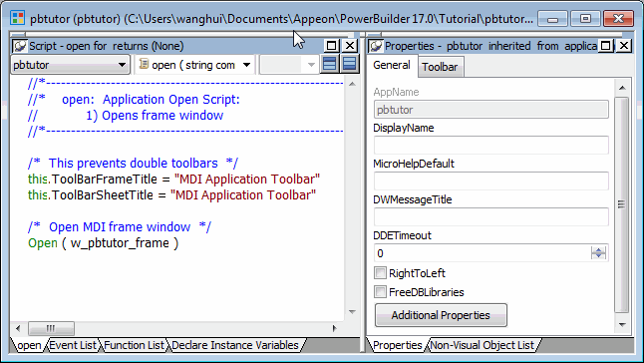
Task: Click the script vertical scroll down arrow
Action: (x=352, y=312)
